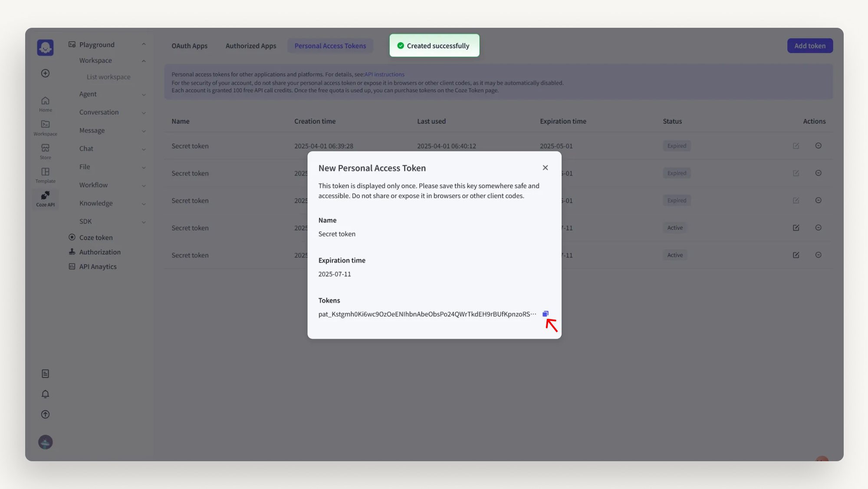The width and height of the screenshot is (868, 489).
Task: Close the New Personal Access Token dialog
Action: click(545, 168)
